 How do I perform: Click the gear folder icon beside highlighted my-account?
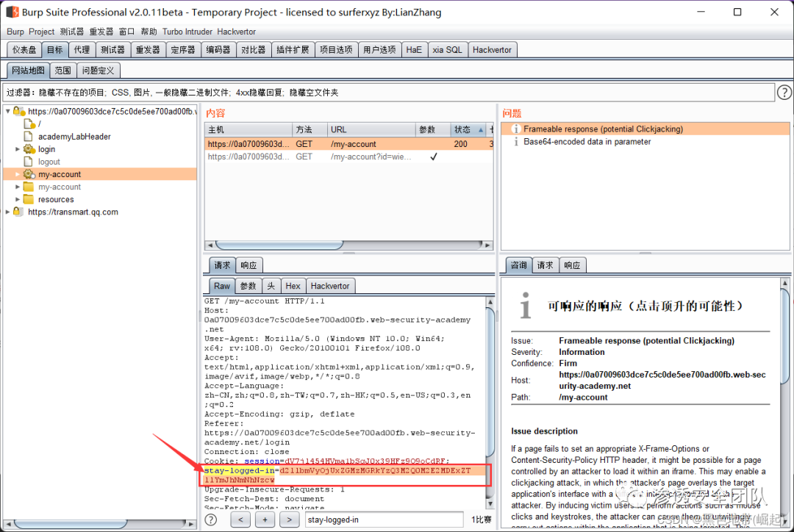29,174
